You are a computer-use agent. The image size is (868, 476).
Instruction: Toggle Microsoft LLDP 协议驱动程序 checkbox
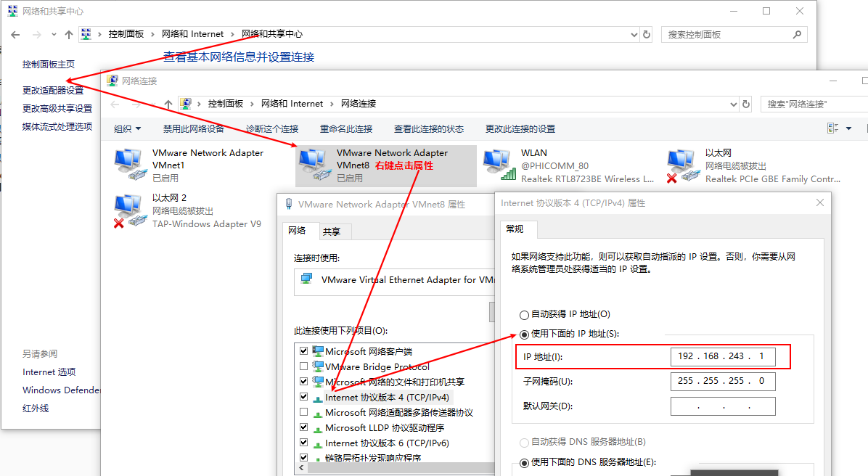pos(303,427)
